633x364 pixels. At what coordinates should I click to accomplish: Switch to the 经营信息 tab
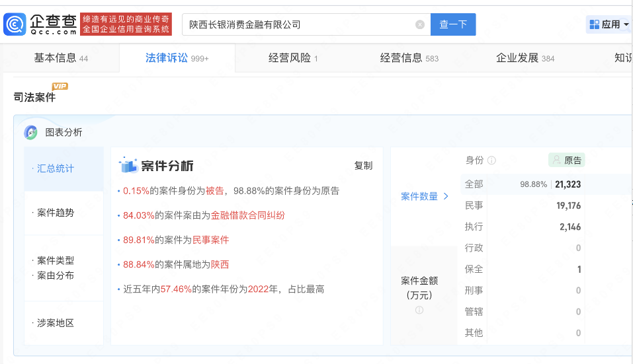point(409,58)
